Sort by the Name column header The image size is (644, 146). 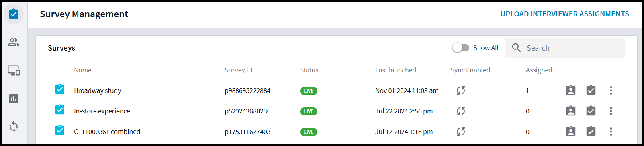[x=83, y=70]
